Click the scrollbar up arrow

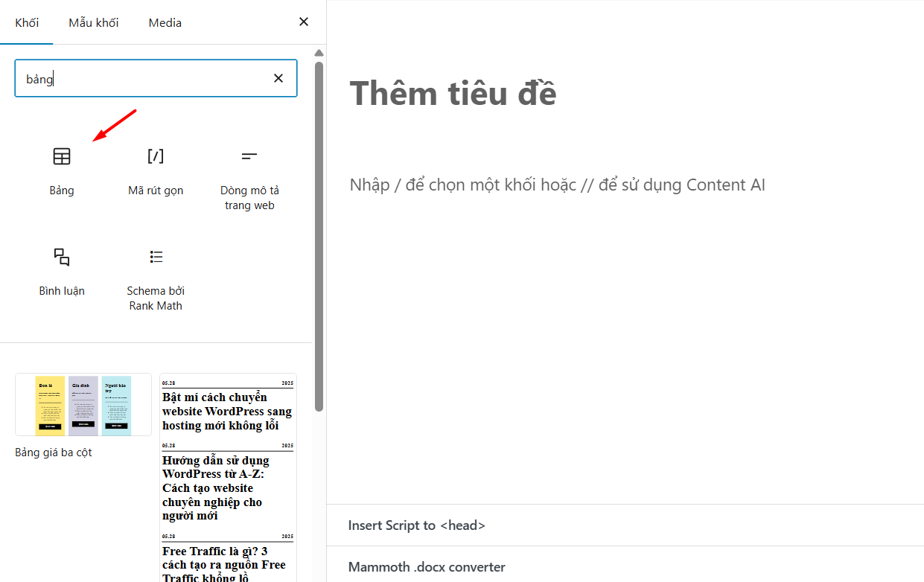319,52
